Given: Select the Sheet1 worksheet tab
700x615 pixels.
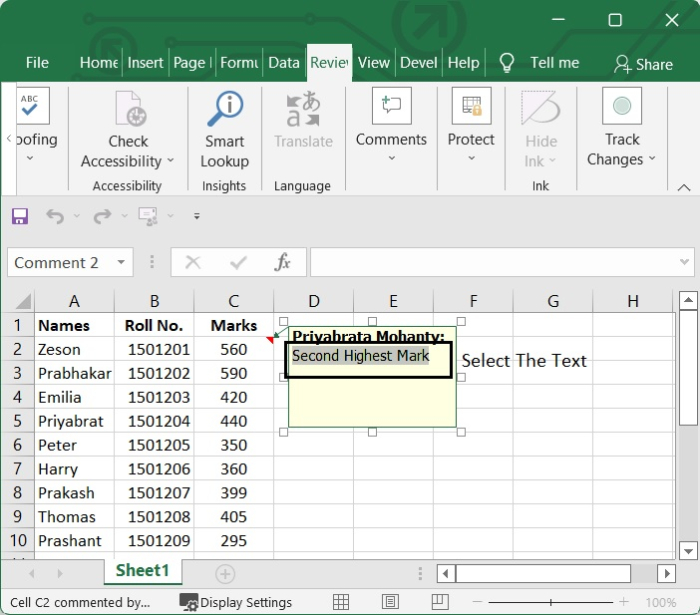Looking at the screenshot, I should [142, 570].
